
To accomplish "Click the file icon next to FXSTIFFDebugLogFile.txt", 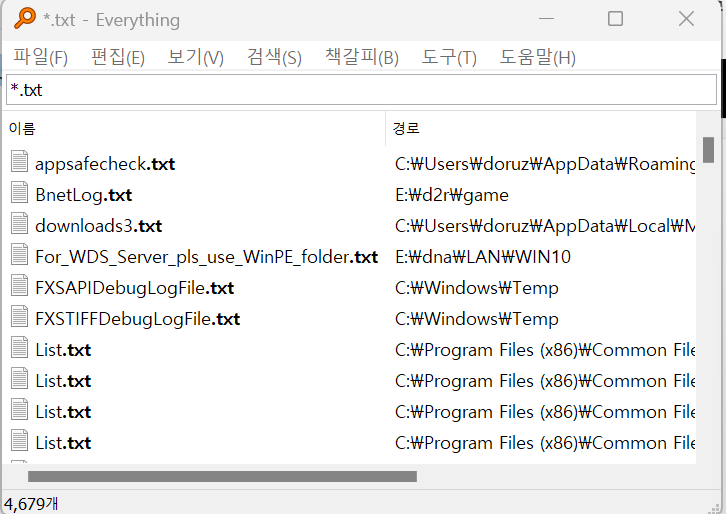I will point(19,317).
